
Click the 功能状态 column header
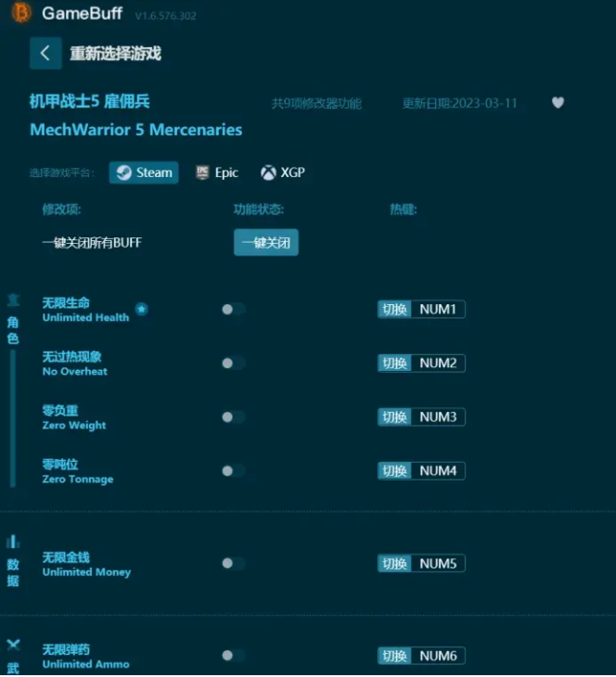pyautogui.click(x=258, y=210)
